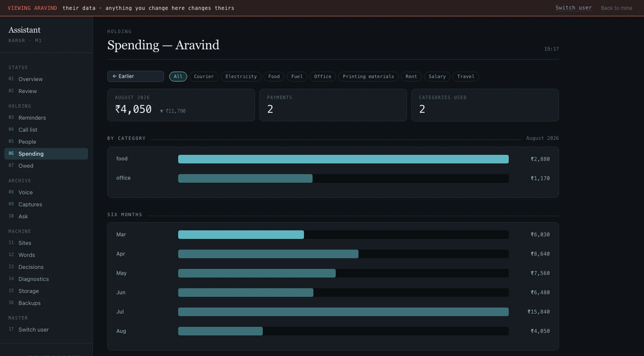Filter spending by Fuel
This screenshot has width=644, height=356.
pos(297,76)
